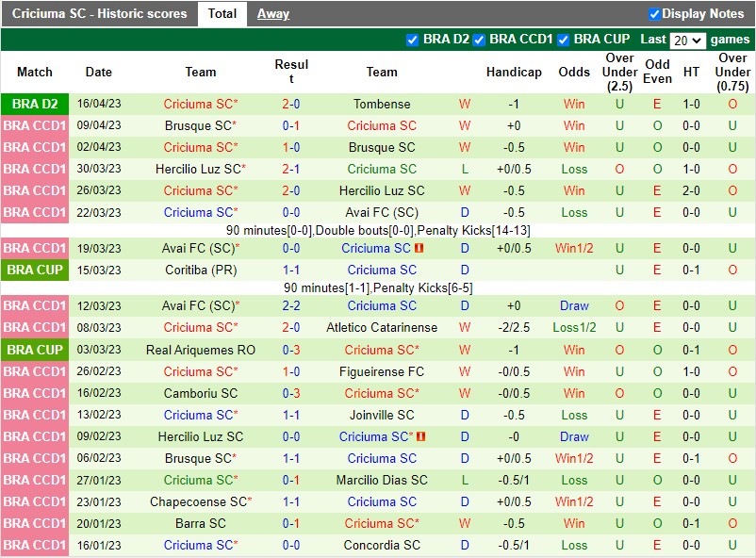Click red card icon beside Criciuma SC on 09/02/23
Screen dimensions: 756x558
421,436
